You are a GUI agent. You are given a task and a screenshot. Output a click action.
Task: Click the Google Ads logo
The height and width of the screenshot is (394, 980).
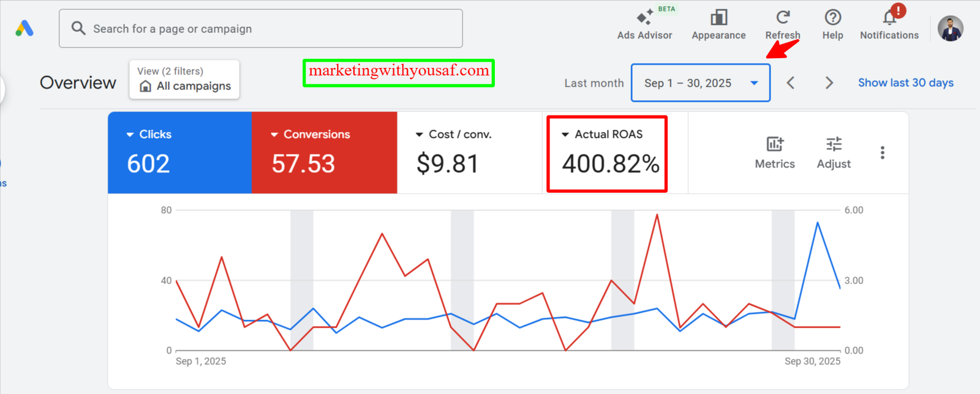[x=24, y=28]
